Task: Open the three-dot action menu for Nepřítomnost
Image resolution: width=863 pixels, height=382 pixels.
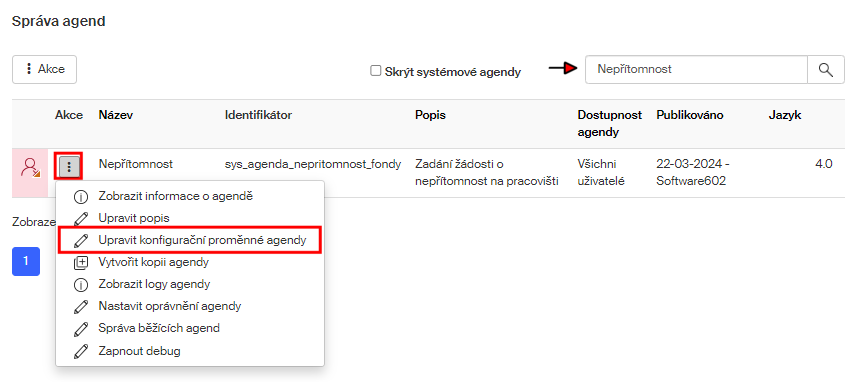Action: (x=69, y=166)
